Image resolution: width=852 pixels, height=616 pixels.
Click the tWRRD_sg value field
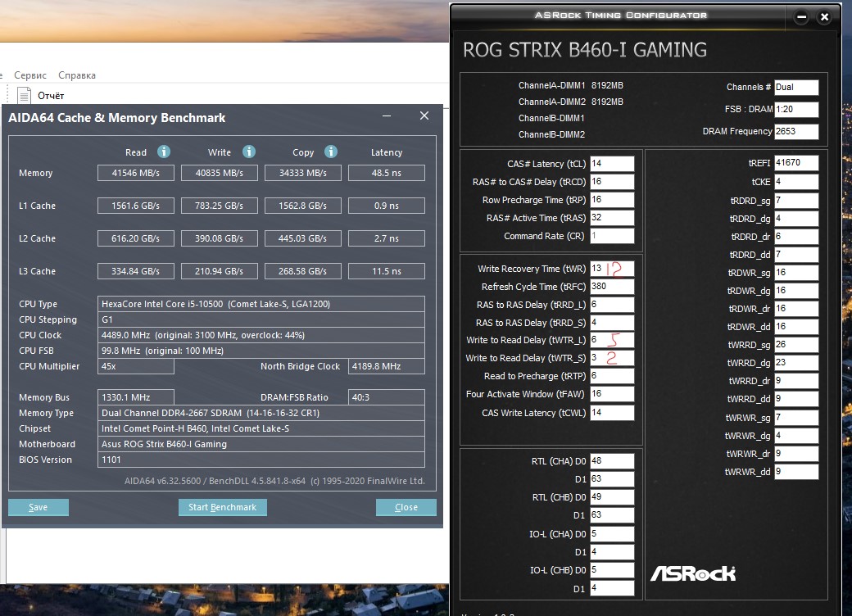coord(796,344)
